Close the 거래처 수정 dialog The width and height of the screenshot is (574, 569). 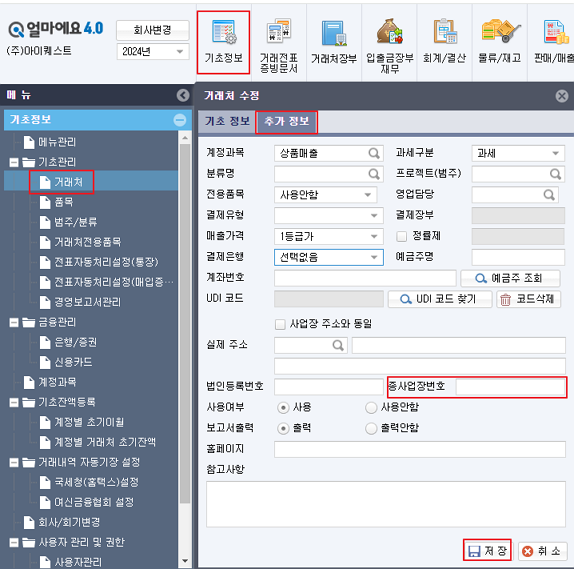pos(562,96)
